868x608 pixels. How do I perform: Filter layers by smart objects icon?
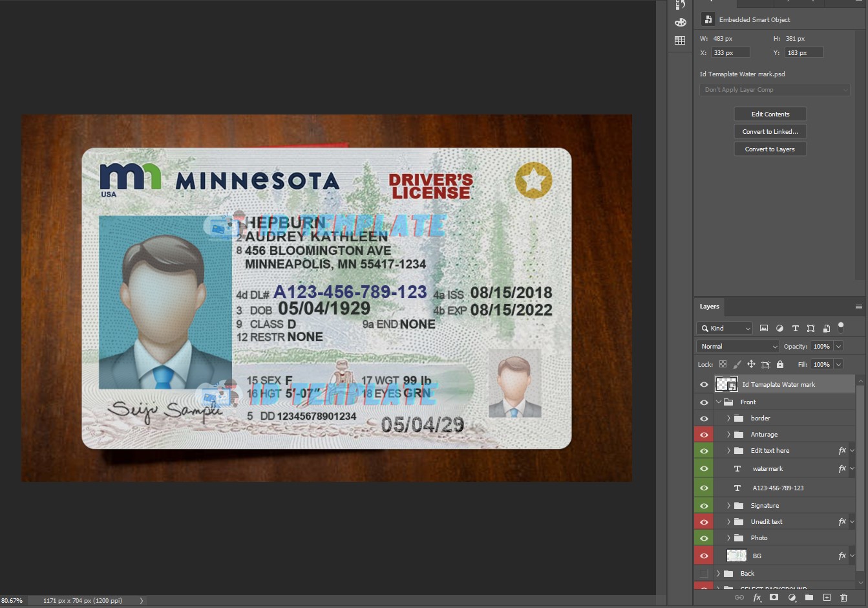click(827, 329)
